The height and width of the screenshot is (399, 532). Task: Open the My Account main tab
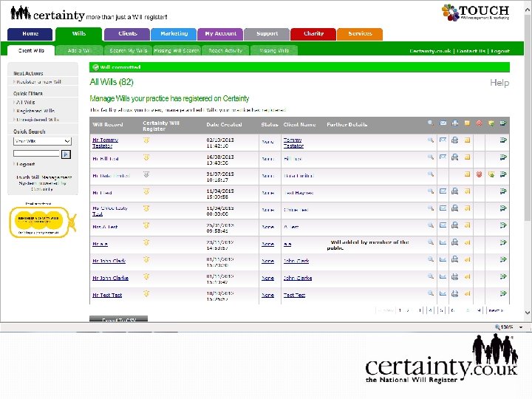pyautogui.click(x=220, y=34)
